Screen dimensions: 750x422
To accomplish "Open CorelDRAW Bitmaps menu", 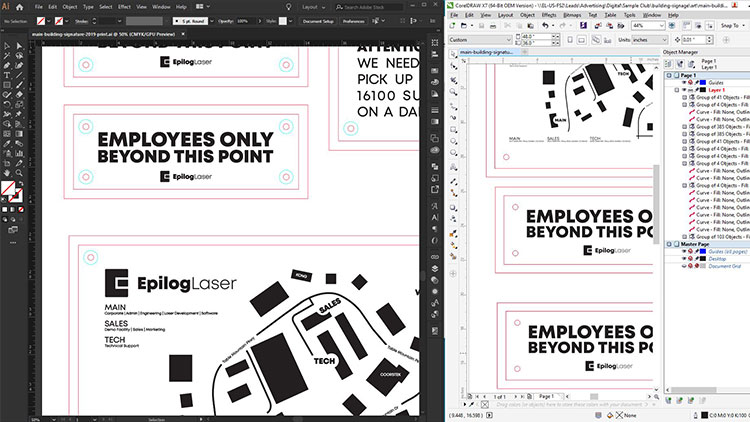I will (x=572, y=15).
